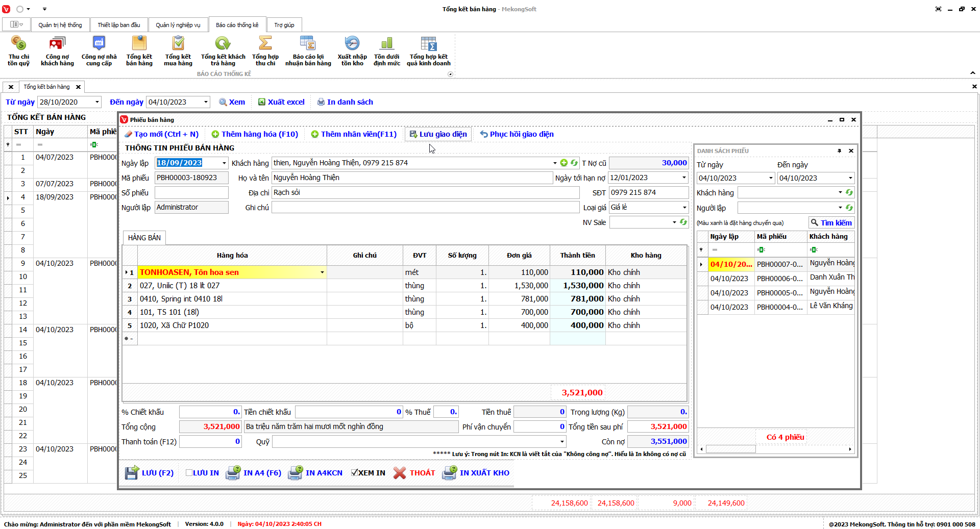Screen dimensions: 980x529
Task: Open Ngày tới hạn nợ date picker
Action: point(684,178)
